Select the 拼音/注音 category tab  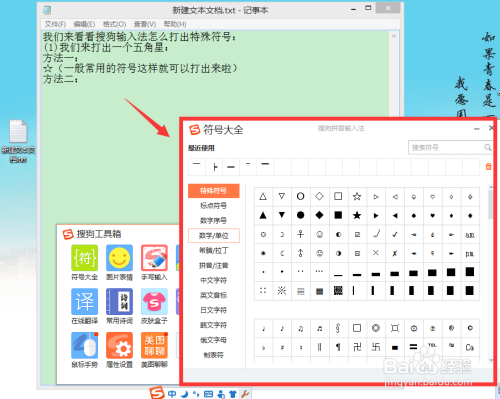click(x=214, y=265)
